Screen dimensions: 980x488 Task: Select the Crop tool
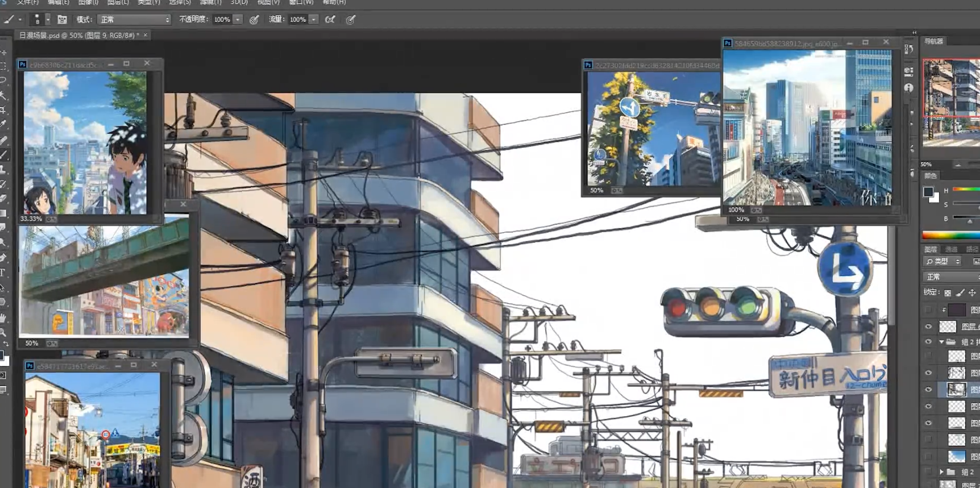pos(4,110)
